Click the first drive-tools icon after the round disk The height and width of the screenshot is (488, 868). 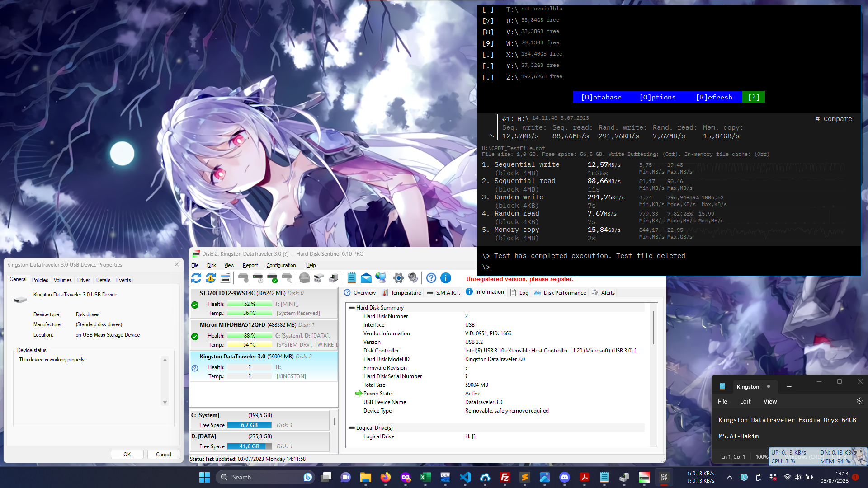click(x=319, y=278)
